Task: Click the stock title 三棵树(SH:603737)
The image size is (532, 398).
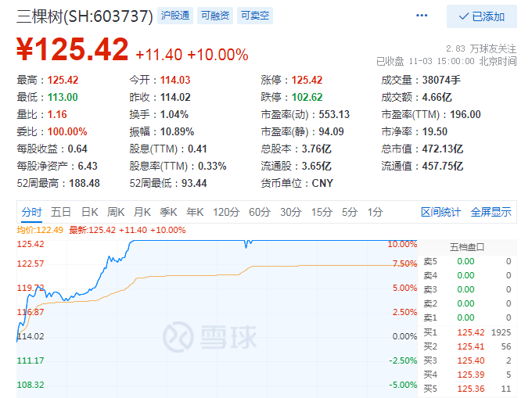Action: pyautogui.click(x=84, y=16)
